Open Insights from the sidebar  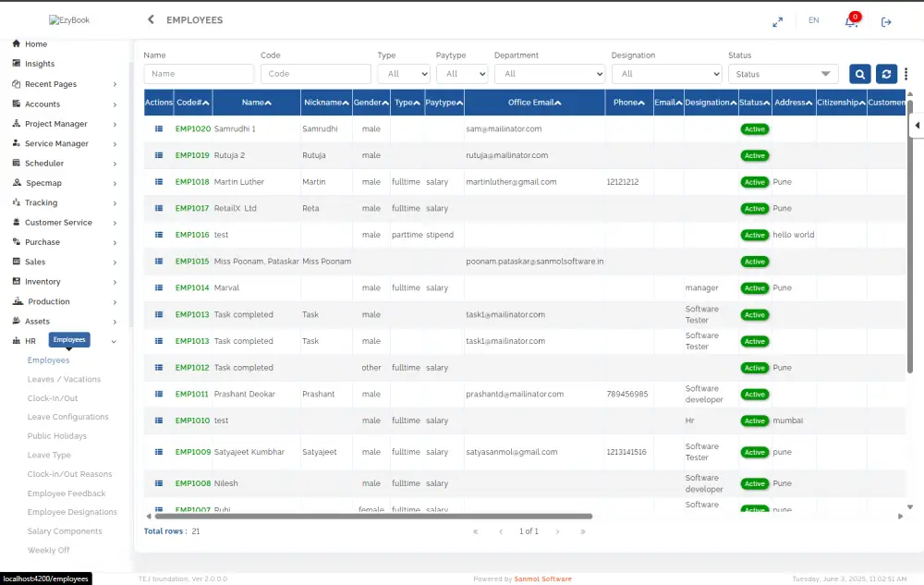point(40,64)
